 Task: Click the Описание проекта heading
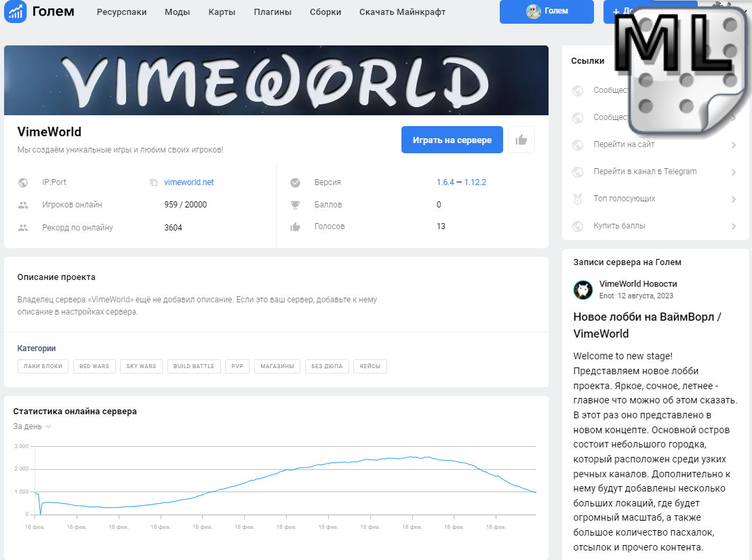pos(56,277)
